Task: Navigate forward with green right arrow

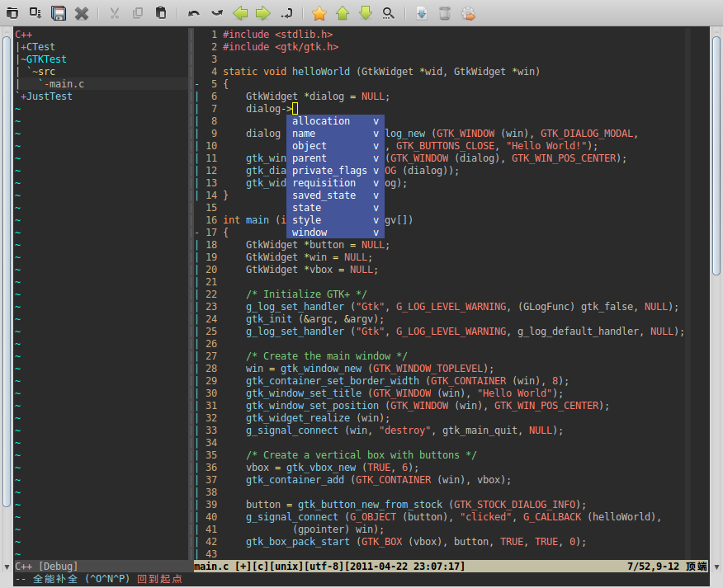Action: pos(262,13)
